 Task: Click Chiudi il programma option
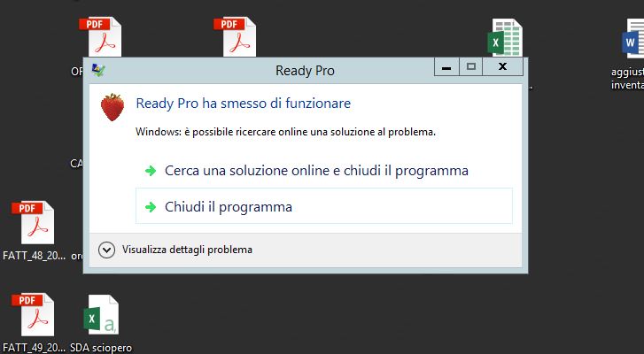click(x=323, y=206)
